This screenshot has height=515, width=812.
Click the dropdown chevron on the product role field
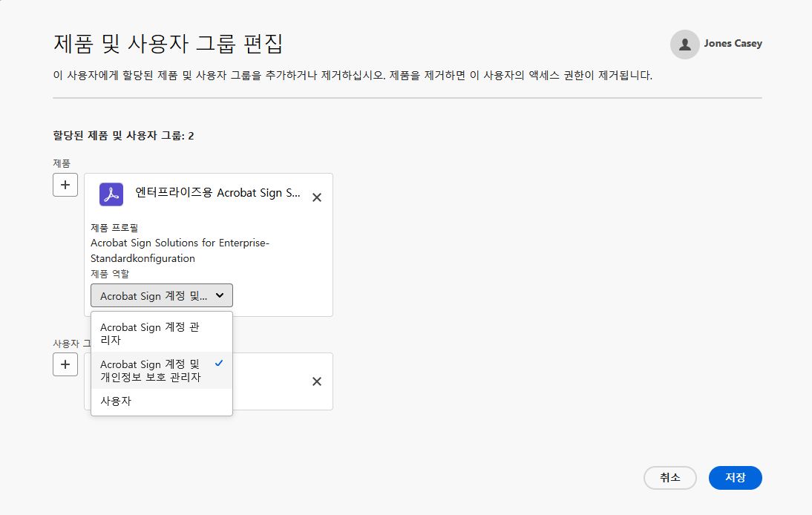[220, 295]
